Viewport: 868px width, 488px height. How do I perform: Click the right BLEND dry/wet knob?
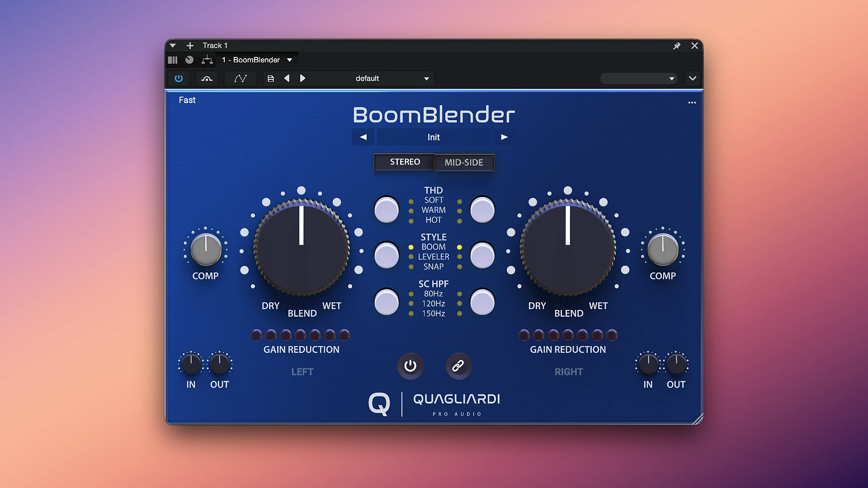click(x=568, y=248)
